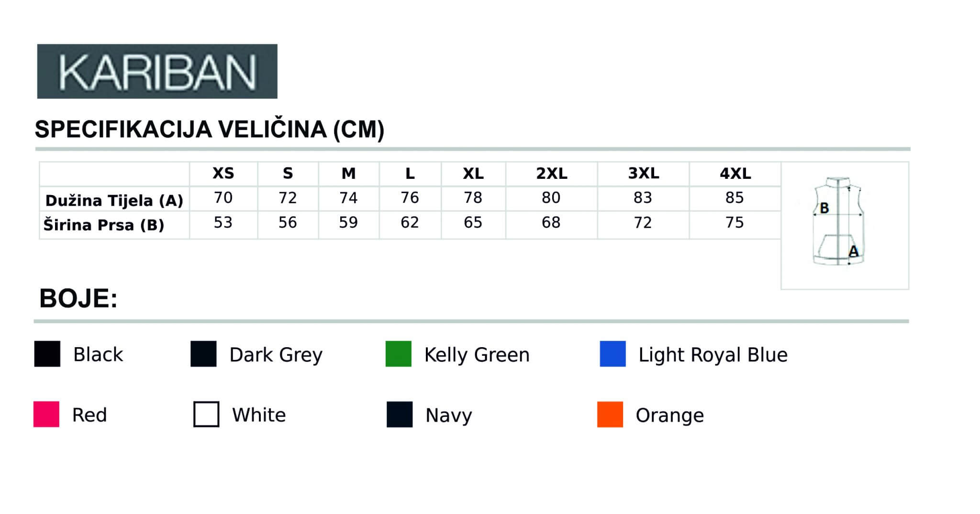
Task: Click the Širina Prsa (B) row label
Action: (104, 224)
